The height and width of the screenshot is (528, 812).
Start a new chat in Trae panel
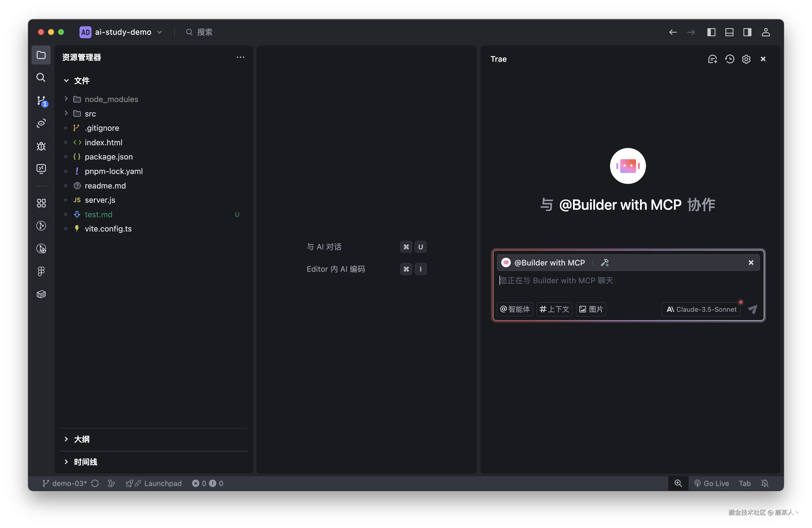712,59
